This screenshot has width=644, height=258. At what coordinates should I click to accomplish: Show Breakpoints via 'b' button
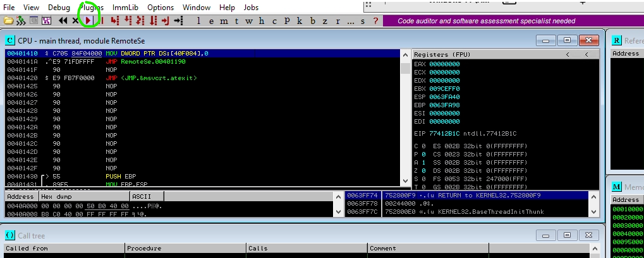[312, 21]
